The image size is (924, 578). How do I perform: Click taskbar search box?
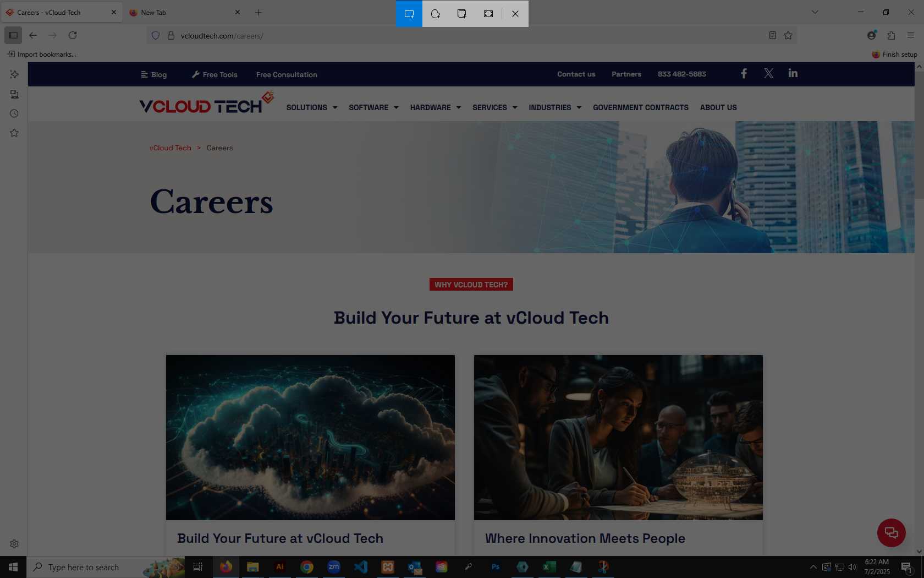point(106,567)
